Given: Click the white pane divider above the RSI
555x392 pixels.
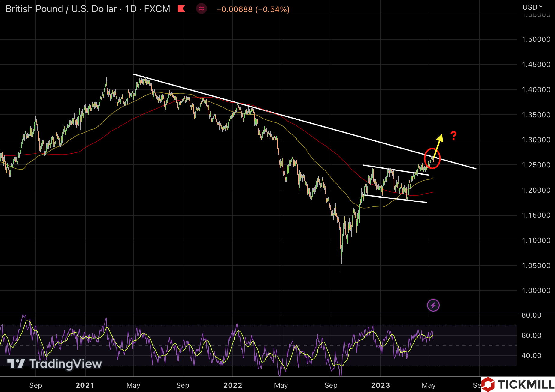Looking at the screenshot, I should 258,313.
